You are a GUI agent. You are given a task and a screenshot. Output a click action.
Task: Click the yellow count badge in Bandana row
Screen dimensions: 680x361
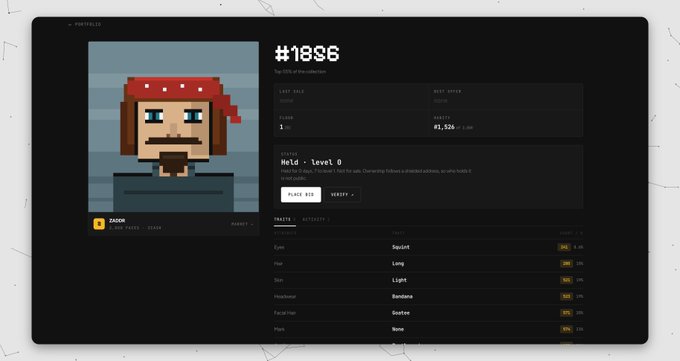point(566,296)
